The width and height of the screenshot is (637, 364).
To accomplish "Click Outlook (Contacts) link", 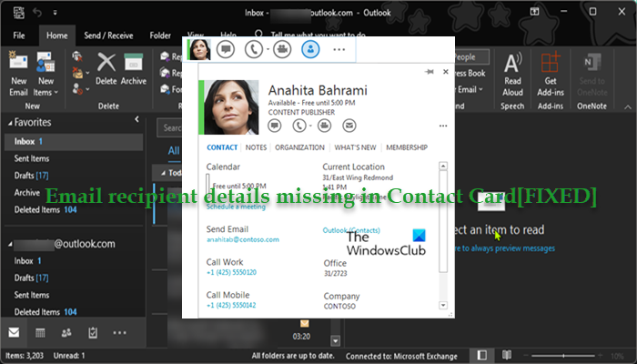I will [x=351, y=230].
